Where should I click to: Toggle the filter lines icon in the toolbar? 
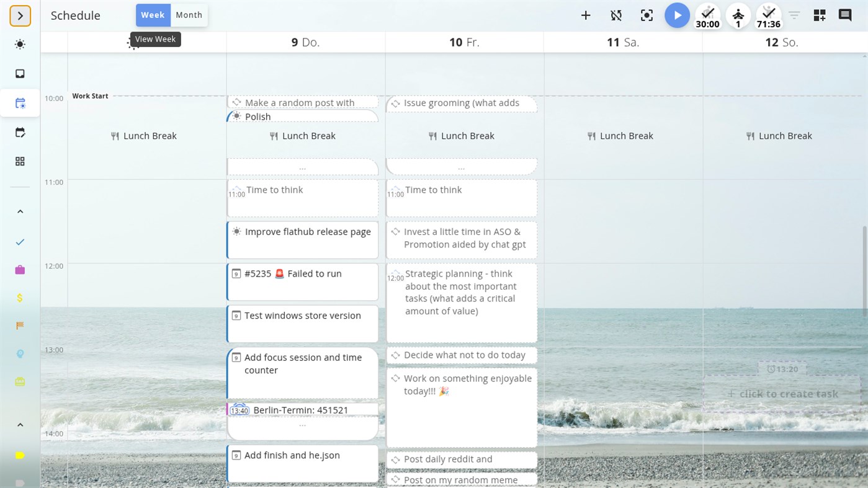[794, 15]
